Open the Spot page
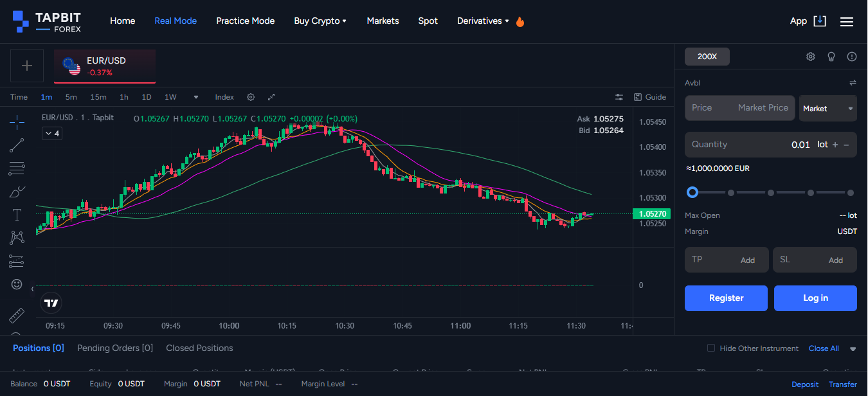The width and height of the screenshot is (868, 396). tap(428, 21)
